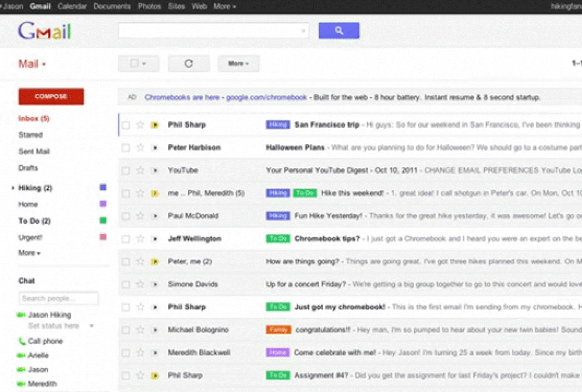This screenshot has height=392, width=582.
Task: Star the YouTube Digest email
Action: pos(140,170)
